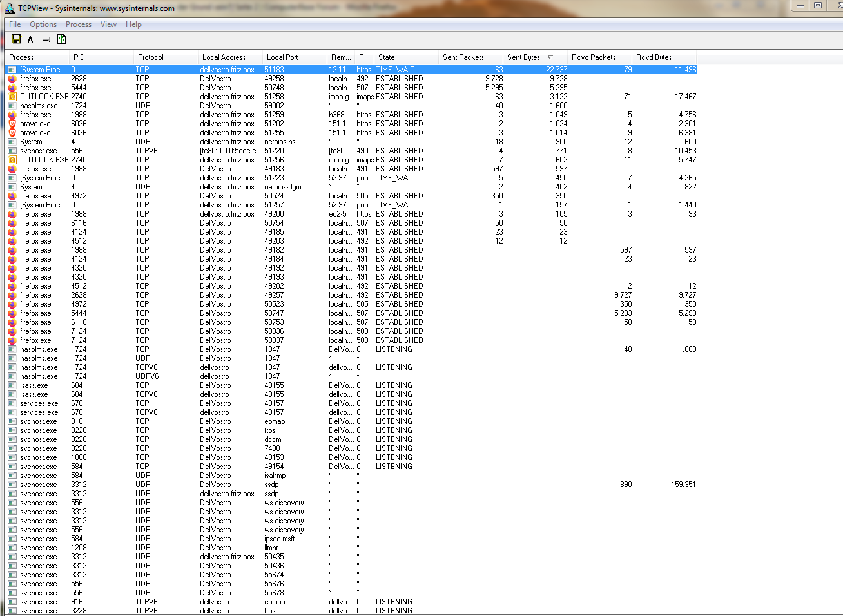Image resolution: width=843 pixels, height=616 pixels.
Task: Open the File menu
Action: tap(14, 24)
